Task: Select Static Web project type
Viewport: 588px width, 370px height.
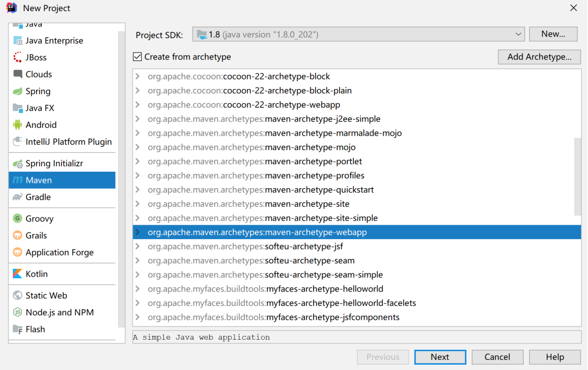Action: pyautogui.click(x=62, y=295)
